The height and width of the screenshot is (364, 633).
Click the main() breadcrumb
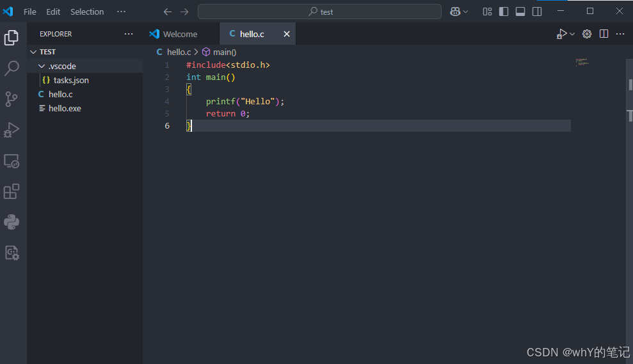pos(225,52)
